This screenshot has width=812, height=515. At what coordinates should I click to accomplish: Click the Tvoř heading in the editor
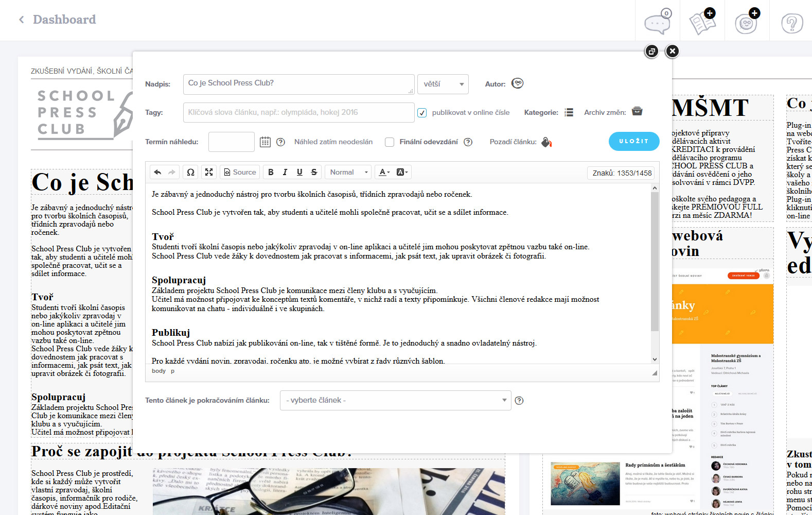click(x=163, y=237)
